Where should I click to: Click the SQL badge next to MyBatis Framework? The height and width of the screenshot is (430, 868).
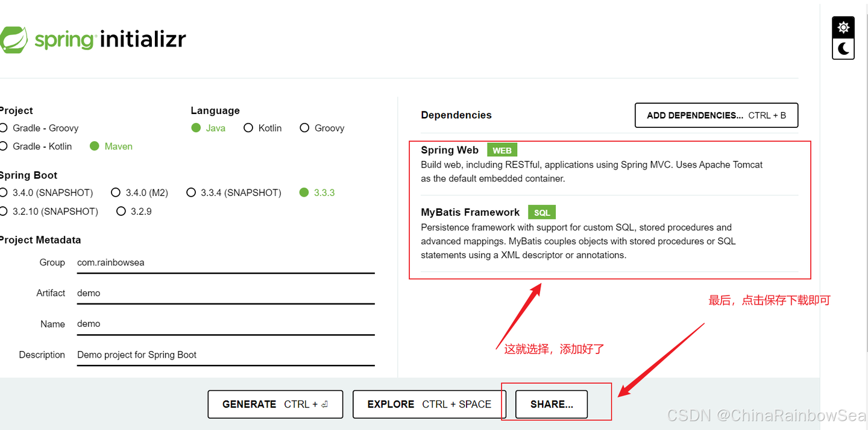(541, 212)
